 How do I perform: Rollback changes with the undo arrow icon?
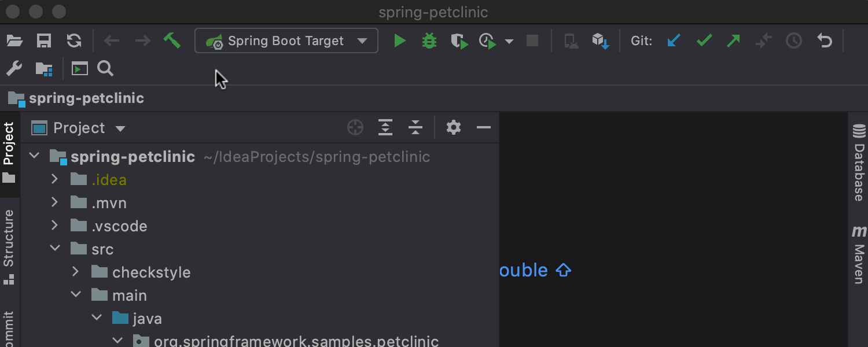pos(824,41)
